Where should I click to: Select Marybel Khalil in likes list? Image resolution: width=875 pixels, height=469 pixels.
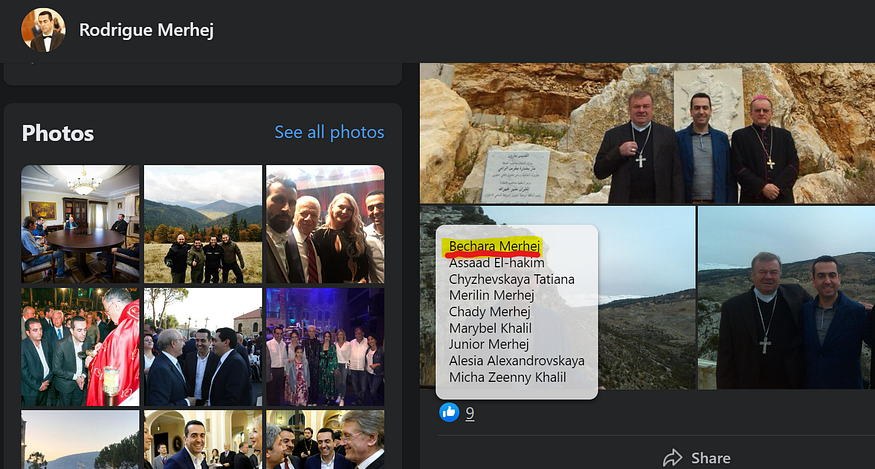click(490, 328)
